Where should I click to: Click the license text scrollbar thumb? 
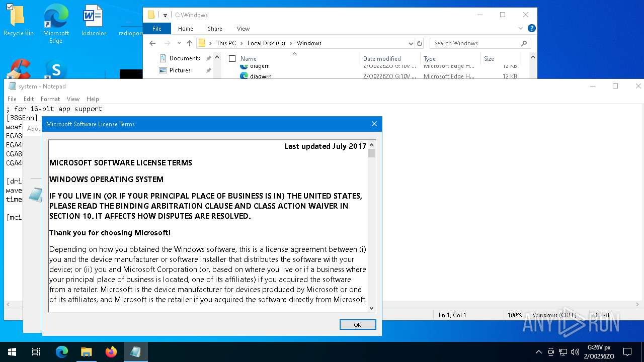tap(371, 153)
